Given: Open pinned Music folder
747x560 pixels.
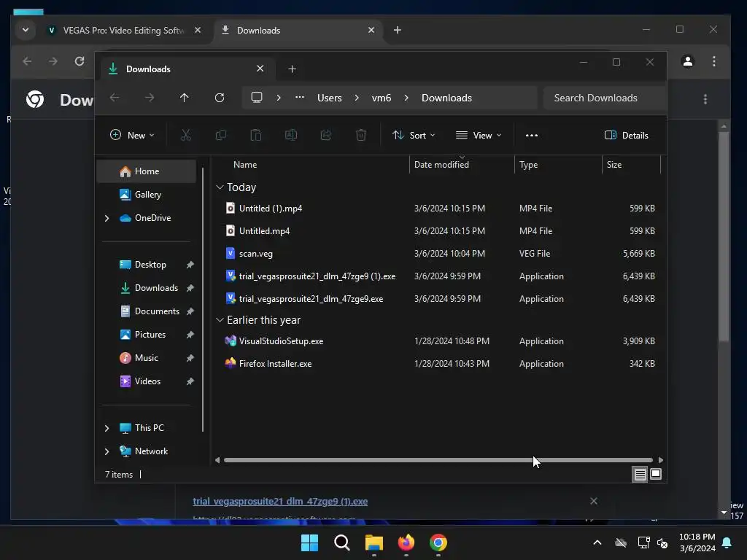Looking at the screenshot, I should (146, 358).
